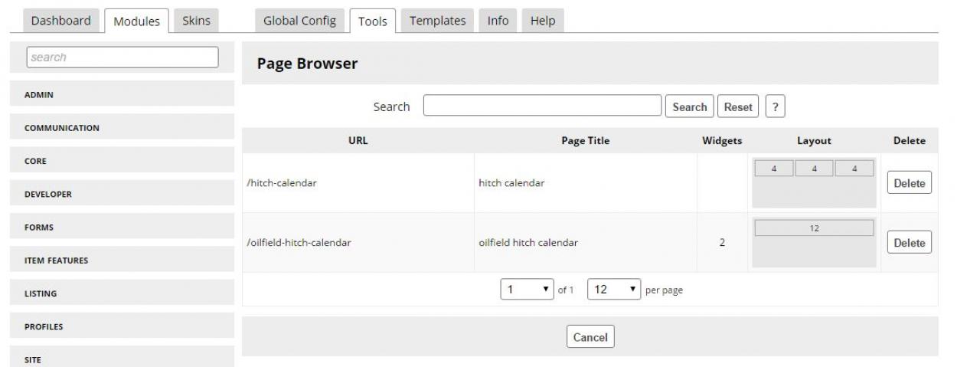Click the Reset button
The image size is (980, 367).
(x=738, y=106)
